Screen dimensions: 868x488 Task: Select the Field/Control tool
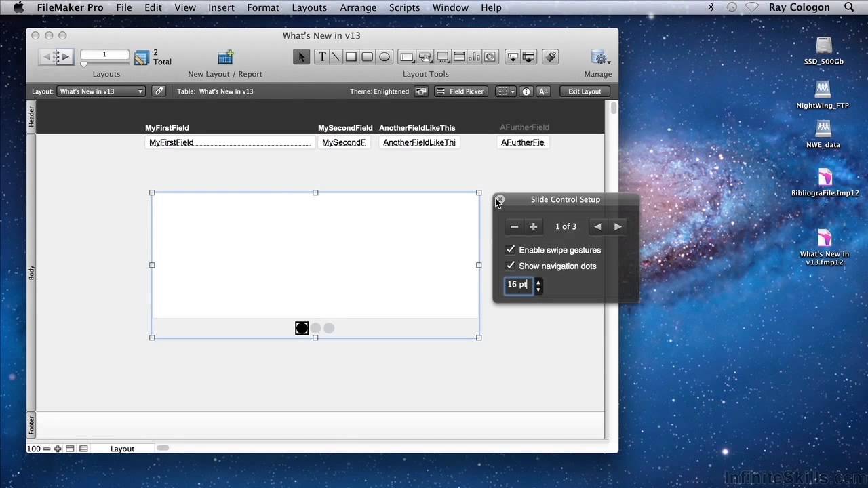(x=407, y=57)
